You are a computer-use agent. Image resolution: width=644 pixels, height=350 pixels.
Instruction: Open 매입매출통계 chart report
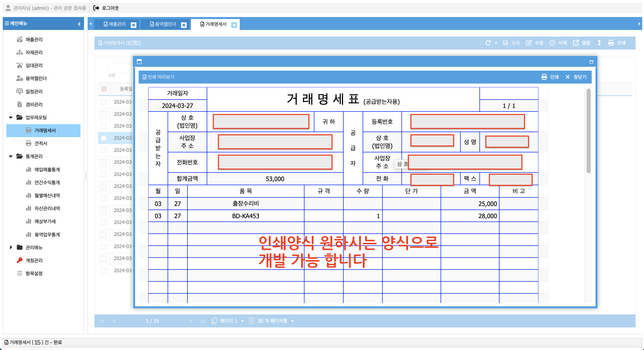tap(47, 169)
